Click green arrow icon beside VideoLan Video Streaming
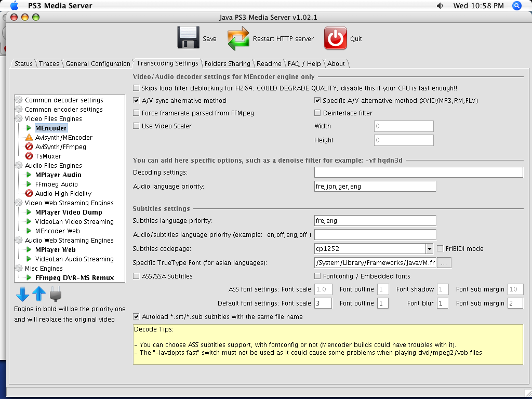The image size is (532, 399). 29,221
